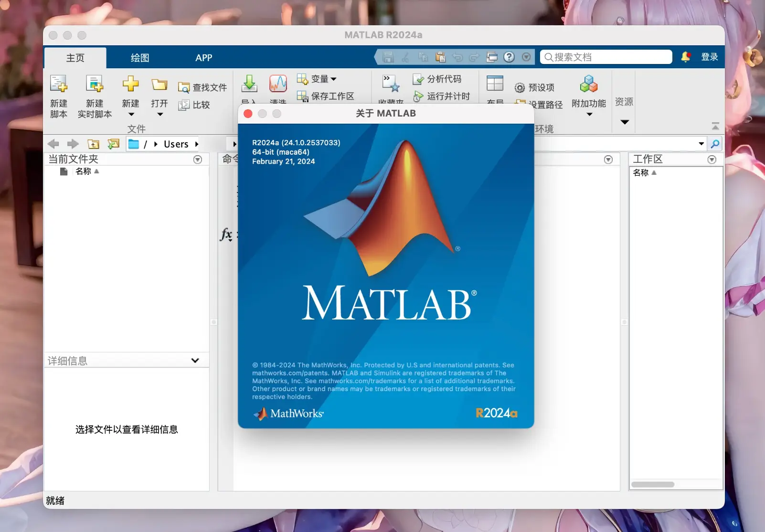
Task: Click the New Script icon
Action: click(x=59, y=85)
